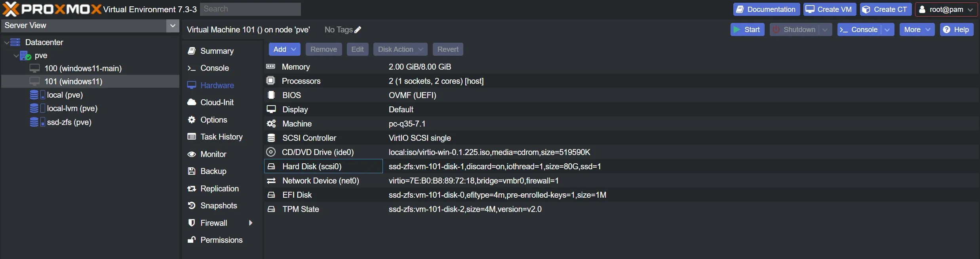The image size is (980, 259).
Task: Click the Remove hardware button
Action: point(323,49)
